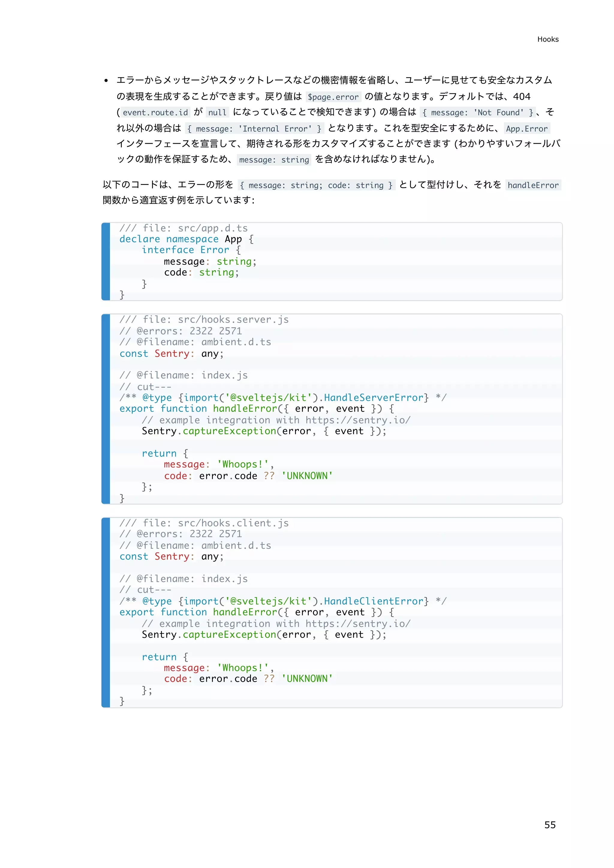Click inline code 'message: string' in the bullet
The width and height of the screenshot is (614, 868).
coord(274,159)
